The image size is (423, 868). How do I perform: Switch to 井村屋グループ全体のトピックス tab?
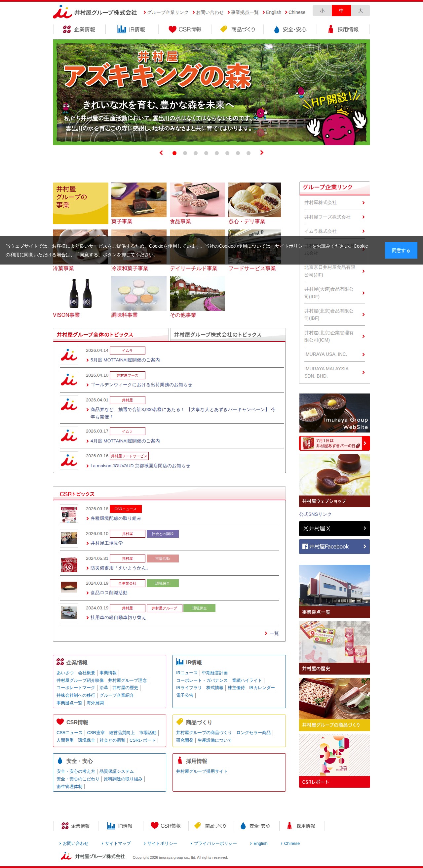click(x=110, y=335)
